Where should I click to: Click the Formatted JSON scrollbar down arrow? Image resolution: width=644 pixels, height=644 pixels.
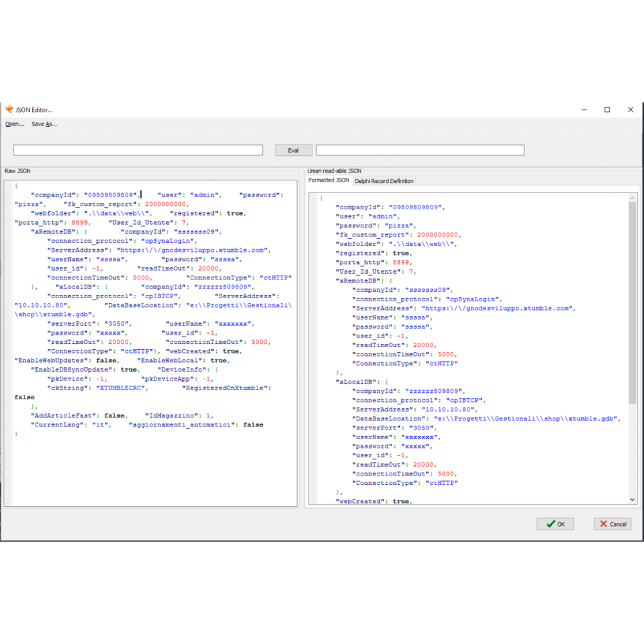tap(632, 499)
